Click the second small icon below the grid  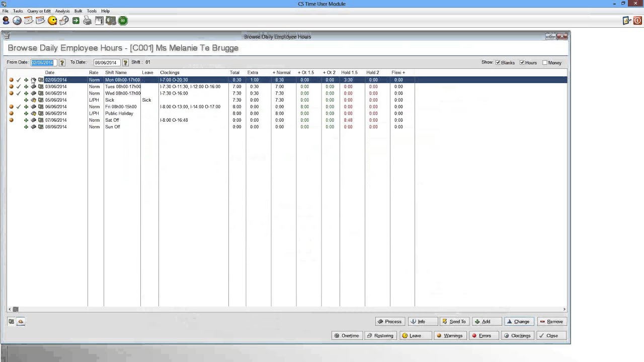21,322
